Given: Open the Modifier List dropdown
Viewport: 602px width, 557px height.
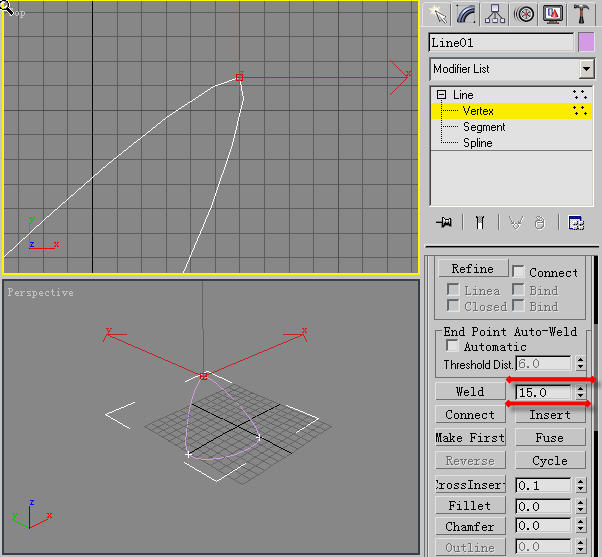Looking at the screenshot, I should click(x=586, y=69).
